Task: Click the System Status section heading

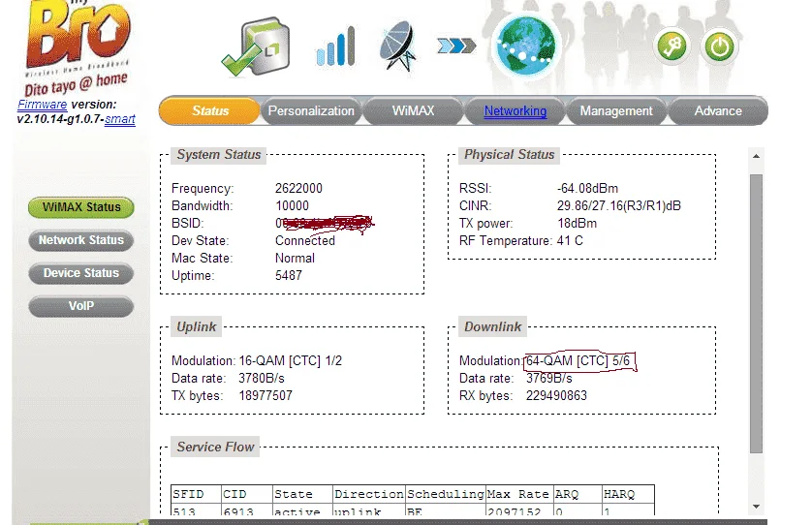Action: (219, 155)
